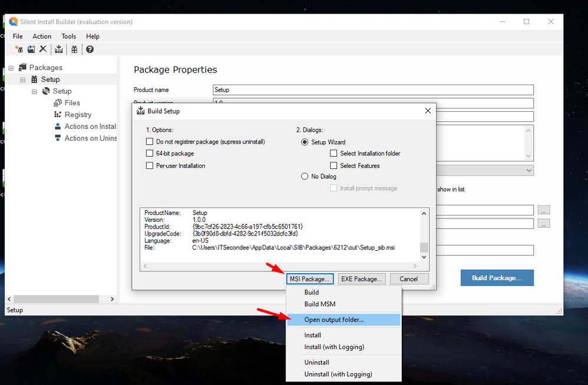
Task: Click the blue Build Package button
Action: point(497,278)
